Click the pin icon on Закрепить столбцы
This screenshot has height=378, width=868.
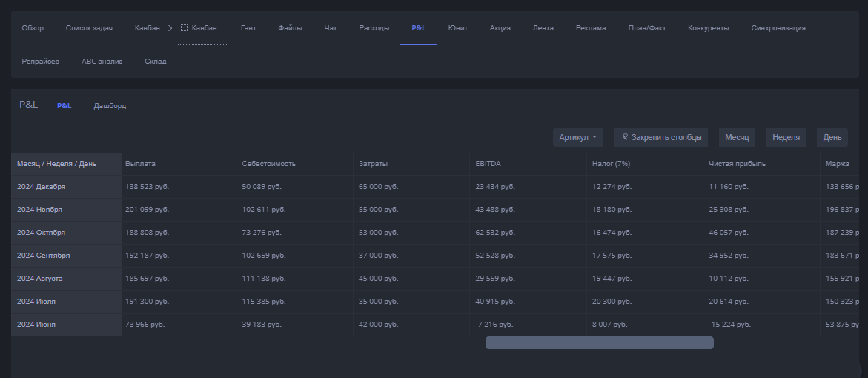pos(626,137)
